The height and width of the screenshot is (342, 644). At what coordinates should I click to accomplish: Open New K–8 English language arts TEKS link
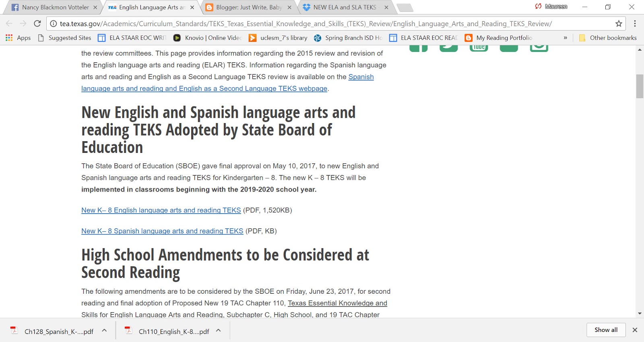coord(161,210)
